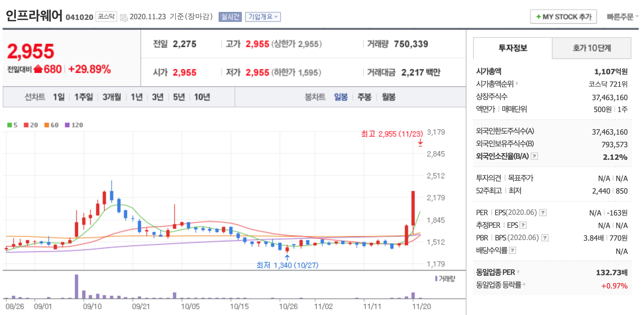Select the 5년 line chart period

[179, 97]
